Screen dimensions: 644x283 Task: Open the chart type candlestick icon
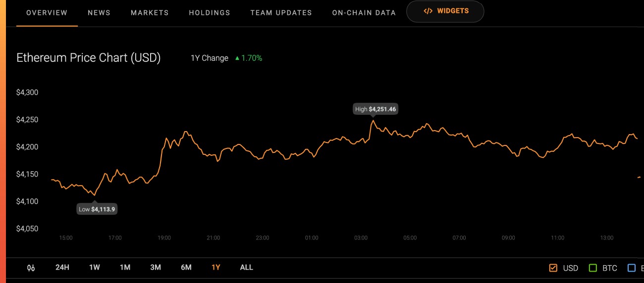31,268
